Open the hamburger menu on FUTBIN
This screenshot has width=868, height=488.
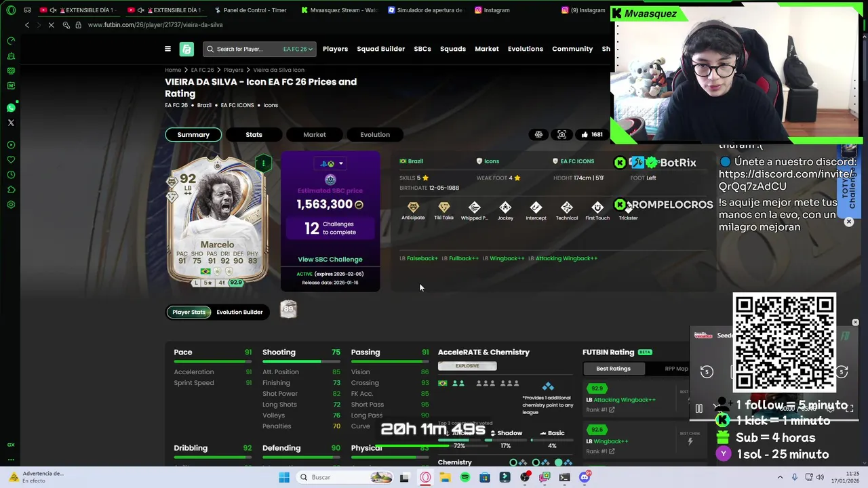(167, 49)
